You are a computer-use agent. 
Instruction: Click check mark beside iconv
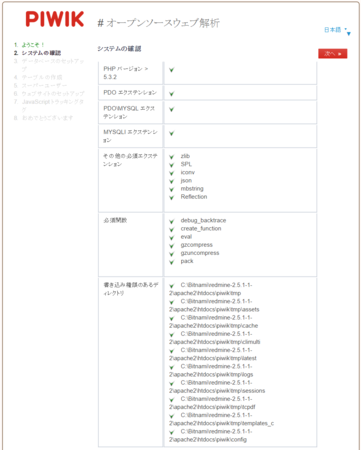[172, 173]
